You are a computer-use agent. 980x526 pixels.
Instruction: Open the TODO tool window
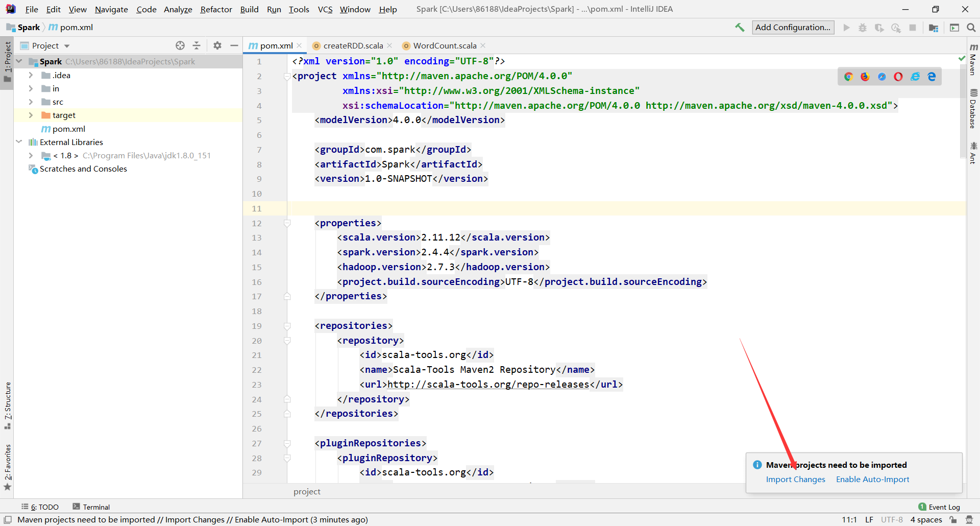(44, 507)
